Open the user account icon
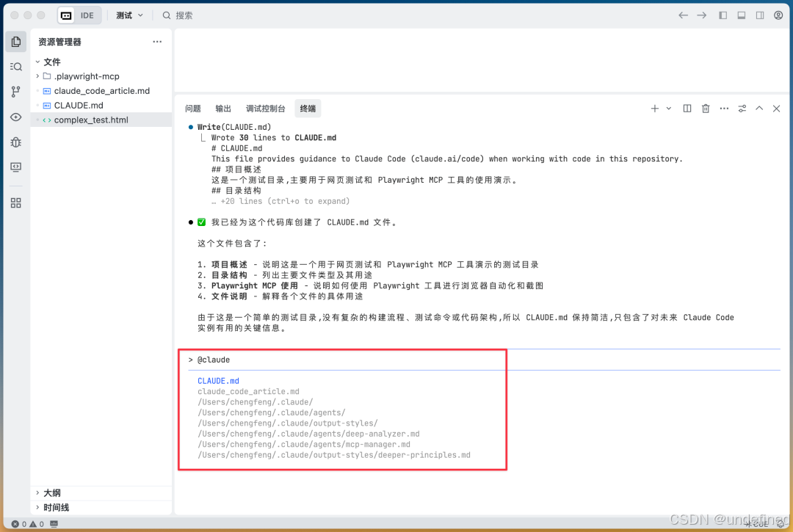The width and height of the screenshot is (793, 532). click(x=778, y=15)
